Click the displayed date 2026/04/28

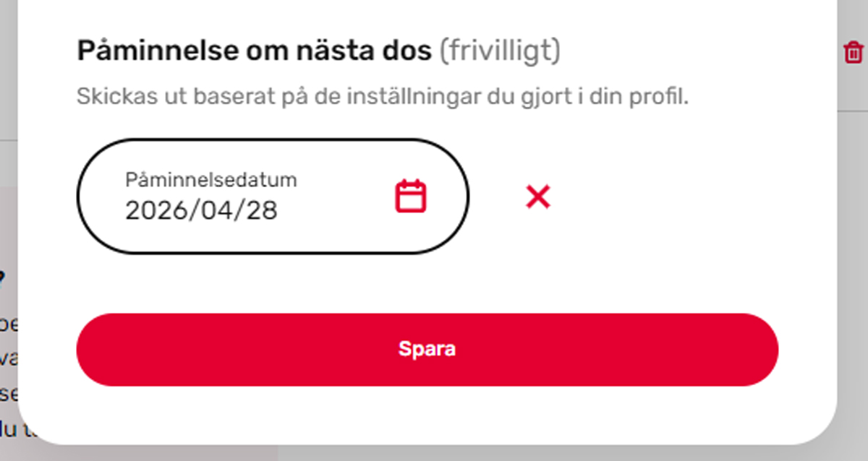201,212
